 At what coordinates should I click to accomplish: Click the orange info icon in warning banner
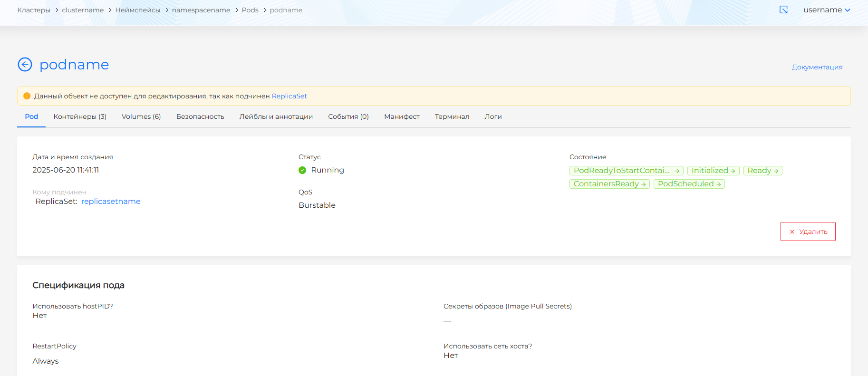(x=27, y=96)
